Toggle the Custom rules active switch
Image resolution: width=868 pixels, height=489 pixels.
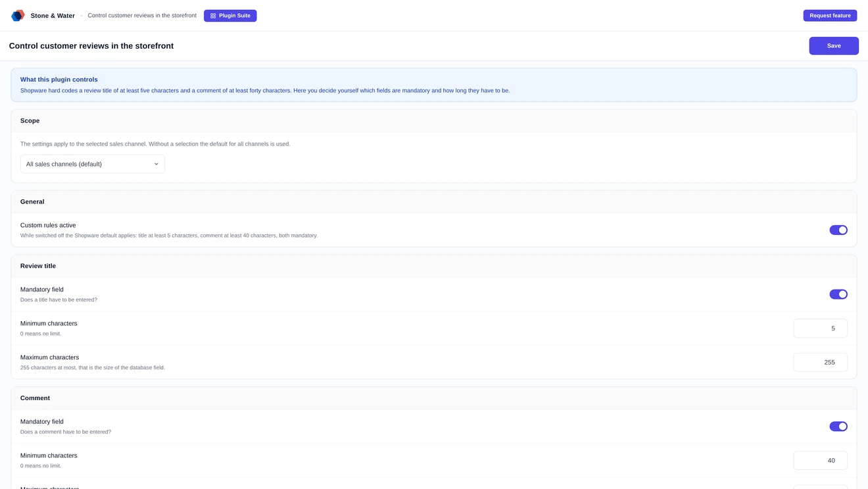[838, 230]
